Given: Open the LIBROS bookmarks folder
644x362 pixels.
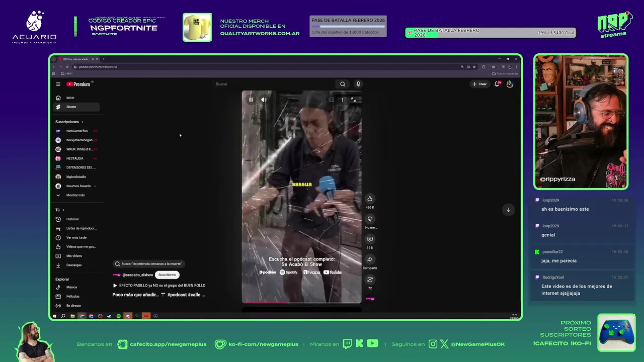Looking at the screenshot, I should [x=67, y=74].
